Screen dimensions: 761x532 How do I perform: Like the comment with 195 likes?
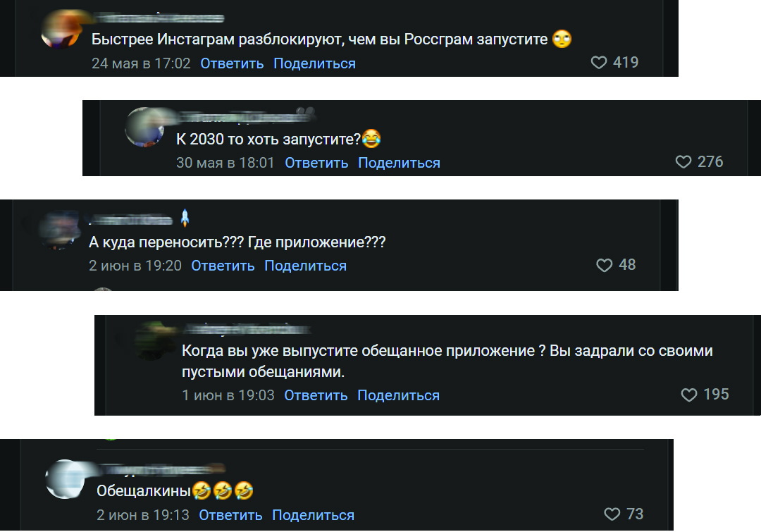[x=689, y=395]
